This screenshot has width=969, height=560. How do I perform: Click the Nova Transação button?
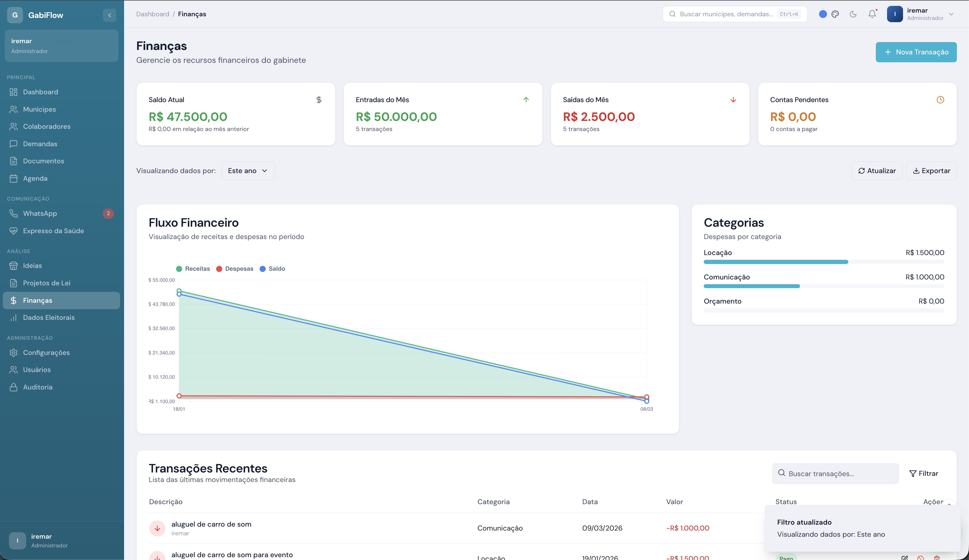(x=916, y=52)
